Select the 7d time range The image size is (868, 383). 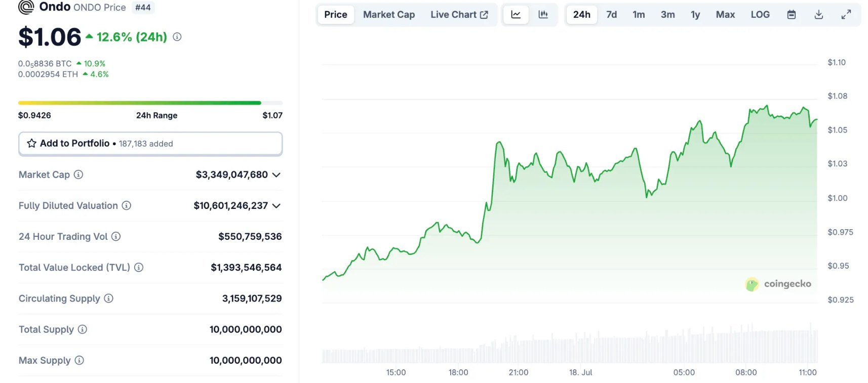[x=612, y=15]
